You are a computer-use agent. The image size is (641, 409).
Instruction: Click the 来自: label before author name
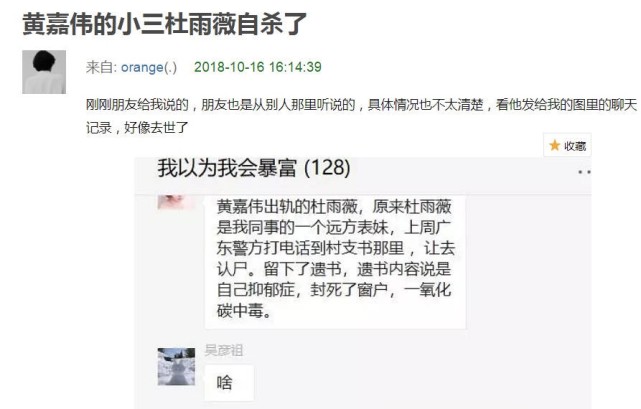[102, 67]
